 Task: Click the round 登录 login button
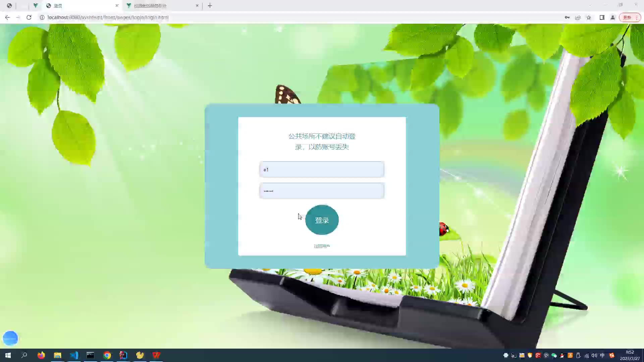tap(322, 220)
